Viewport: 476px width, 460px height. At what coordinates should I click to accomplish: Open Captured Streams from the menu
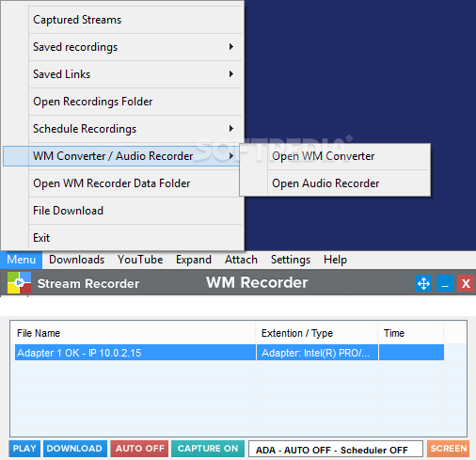(x=122, y=20)
